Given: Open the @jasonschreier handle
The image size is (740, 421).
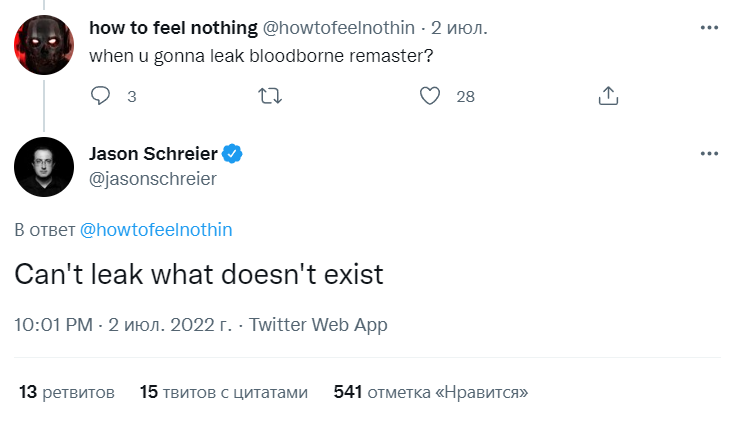Looking at the screenshot, I should pyautogui.click(x=153, y=179).
